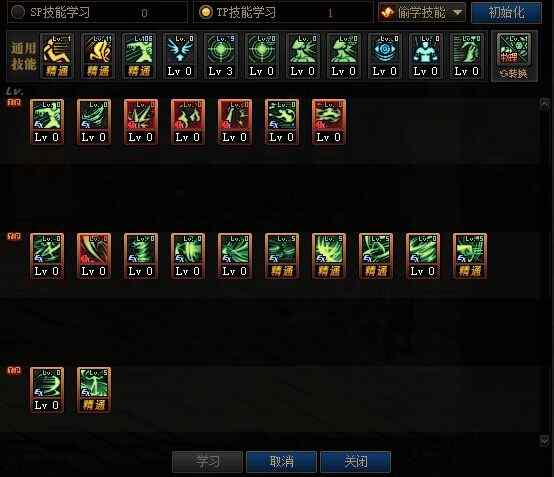The width and height of the screenshot is (554, 477).
Task: Select the SP技能学习 radio option
Action: [18, 12]
